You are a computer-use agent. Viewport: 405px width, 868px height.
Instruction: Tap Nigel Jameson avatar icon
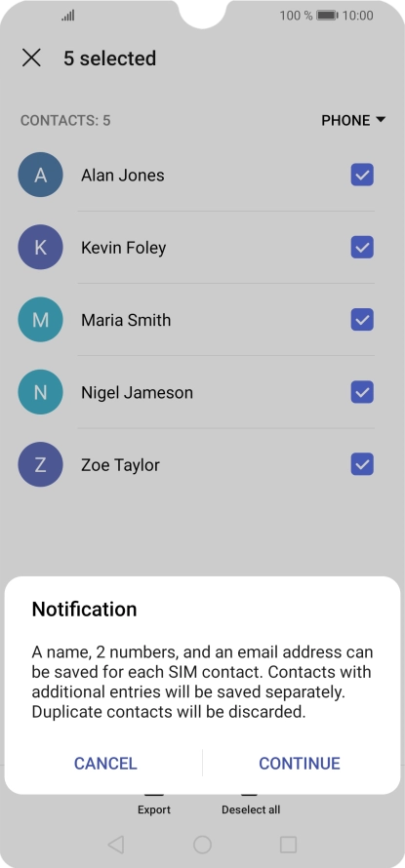[40, 392]
